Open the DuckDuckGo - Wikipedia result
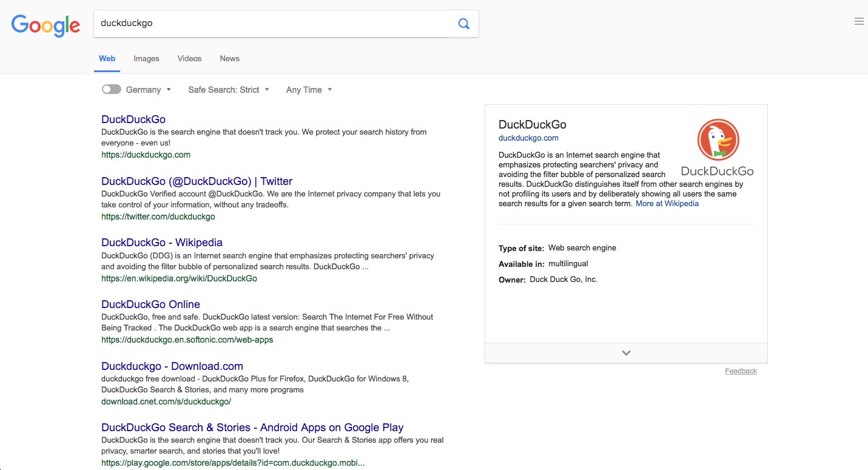Image resolution: width=868 pixels, height=470 pixels. [162, 243]
